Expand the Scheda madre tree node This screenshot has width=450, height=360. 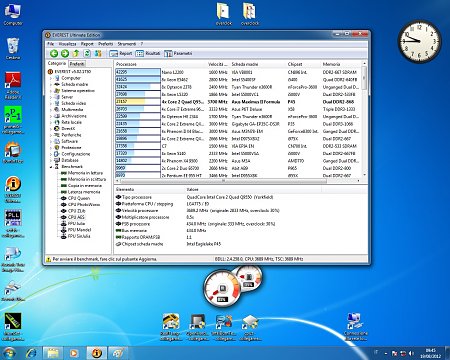(51, 84)
